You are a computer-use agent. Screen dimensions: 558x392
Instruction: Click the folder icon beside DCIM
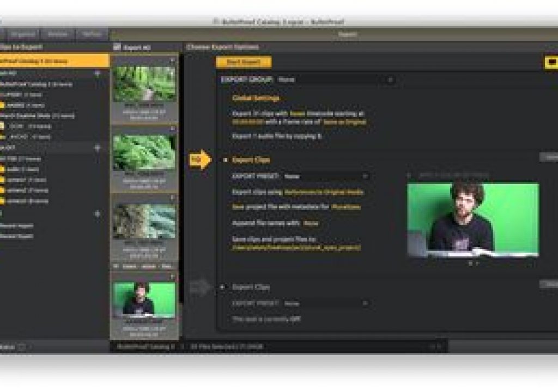point(3,126)
